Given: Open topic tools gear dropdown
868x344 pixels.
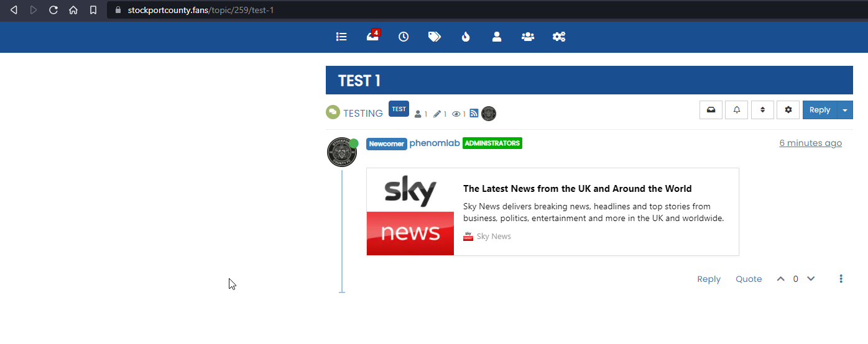Looking at the screenshot, I should (x=788, y=110).
